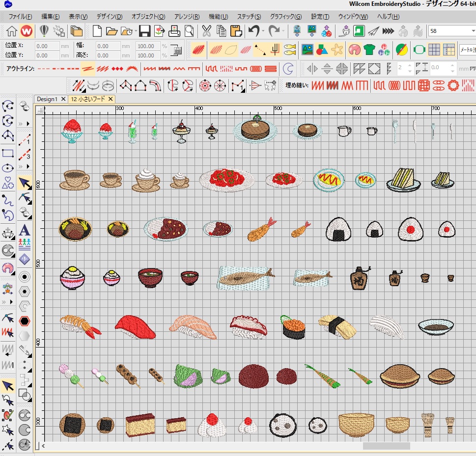
Task: Click the Copy icon next to scissors
Action: coord(222,31)
